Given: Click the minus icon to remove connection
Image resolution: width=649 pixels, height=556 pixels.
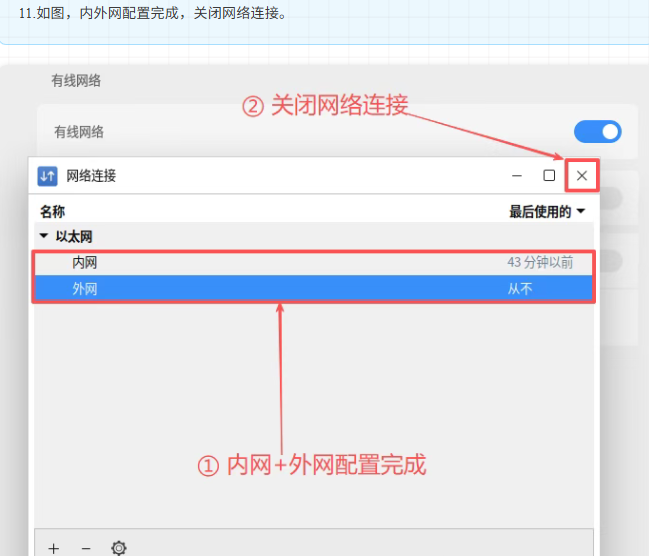Looking at the screenshot, I should click(x=86, y=547).
